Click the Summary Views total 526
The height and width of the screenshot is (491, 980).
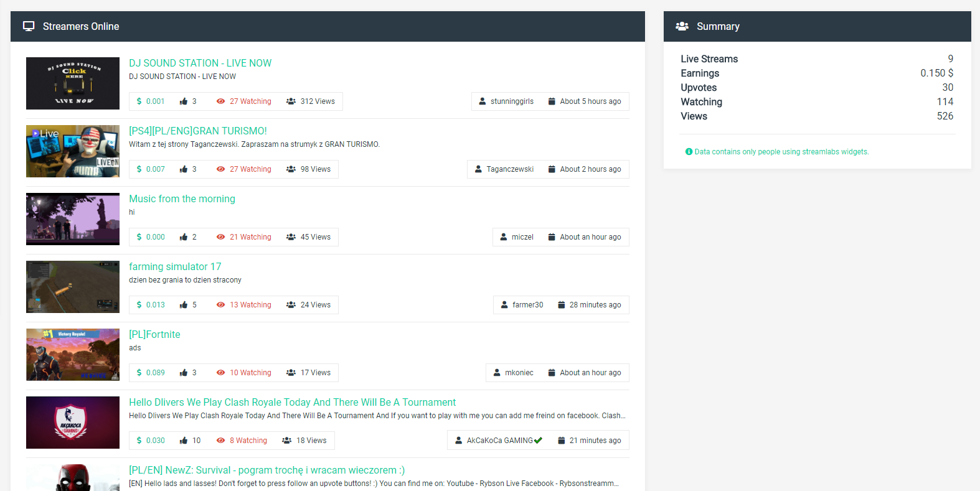(x=945, y=116)
